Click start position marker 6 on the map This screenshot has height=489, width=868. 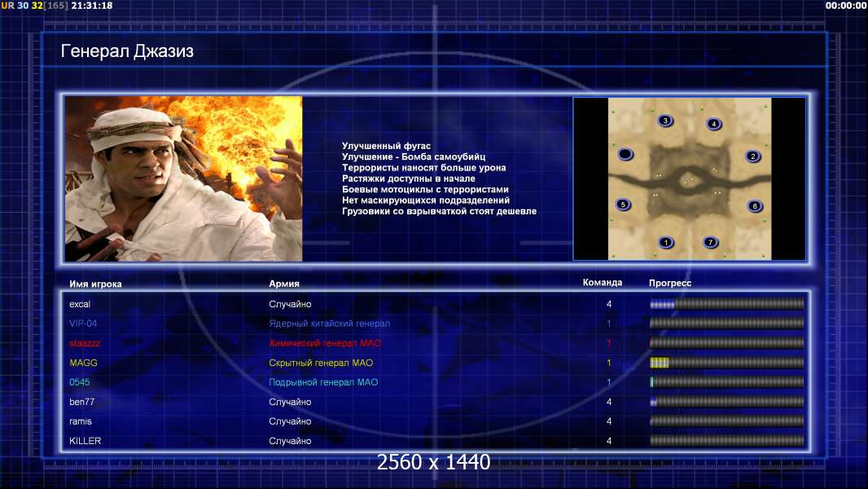pyautogui.click(x=755, y=206)
